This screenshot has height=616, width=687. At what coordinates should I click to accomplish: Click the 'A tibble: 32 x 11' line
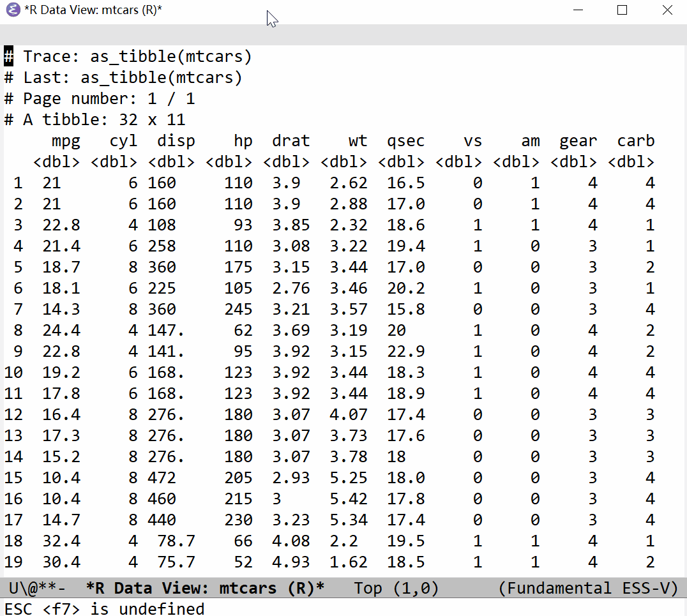click(103, 120)
